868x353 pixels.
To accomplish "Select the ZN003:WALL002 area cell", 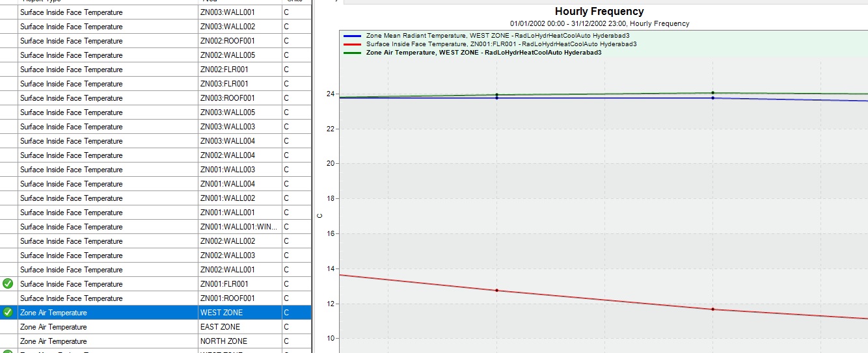I will point(239,27).
